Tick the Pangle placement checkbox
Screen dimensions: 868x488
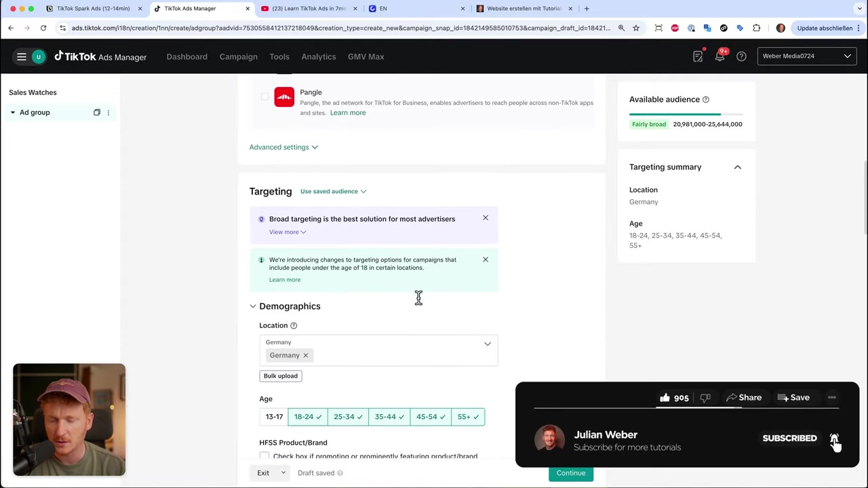[x=264, y=97]
